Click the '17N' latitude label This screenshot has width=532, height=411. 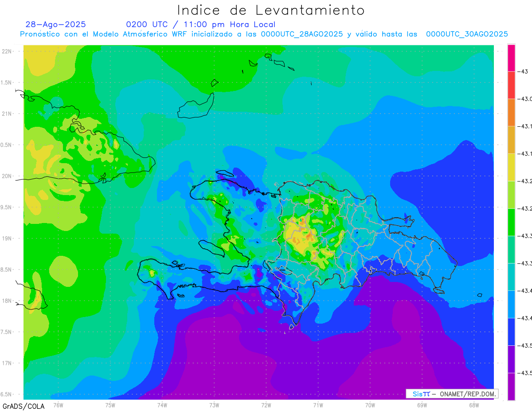click(x=7, y=363)
